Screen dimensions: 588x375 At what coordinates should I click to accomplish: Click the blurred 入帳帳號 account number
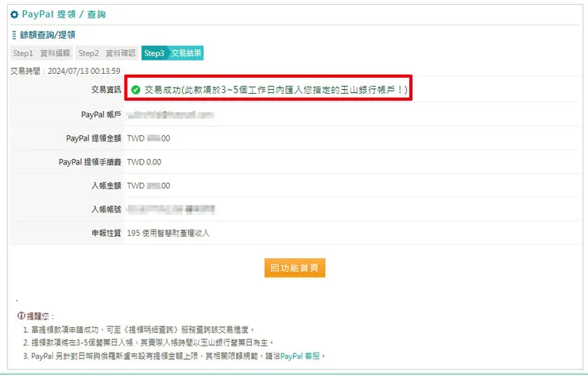[x=171, y=209]
